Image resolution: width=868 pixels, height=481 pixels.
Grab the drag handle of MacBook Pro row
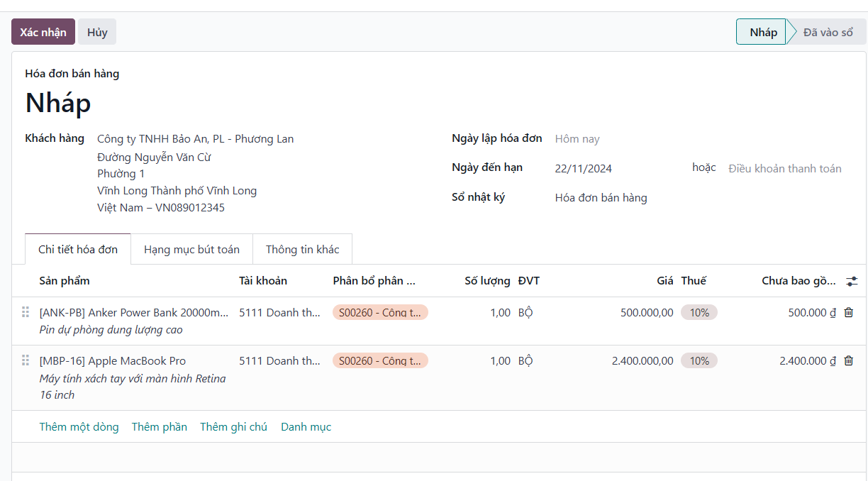point(26,360)
